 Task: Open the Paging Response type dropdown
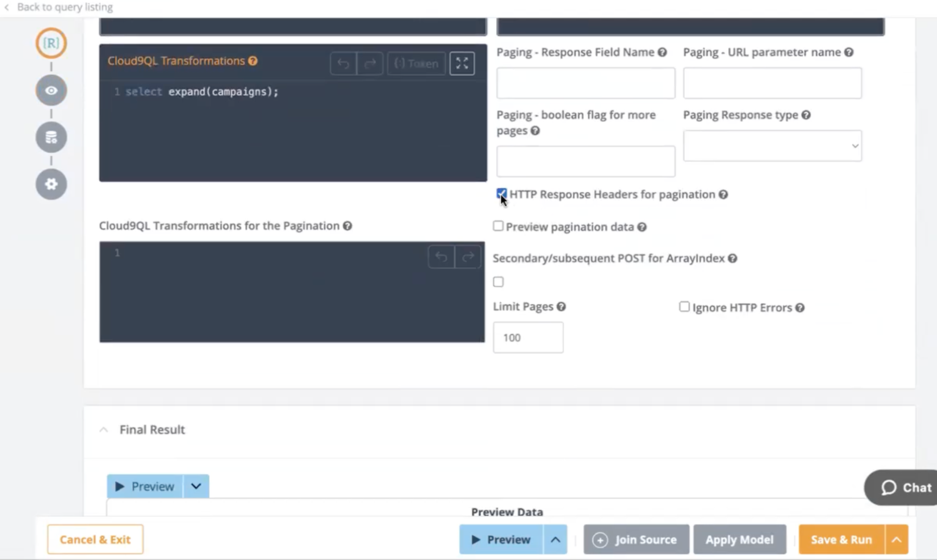point(772,146)
